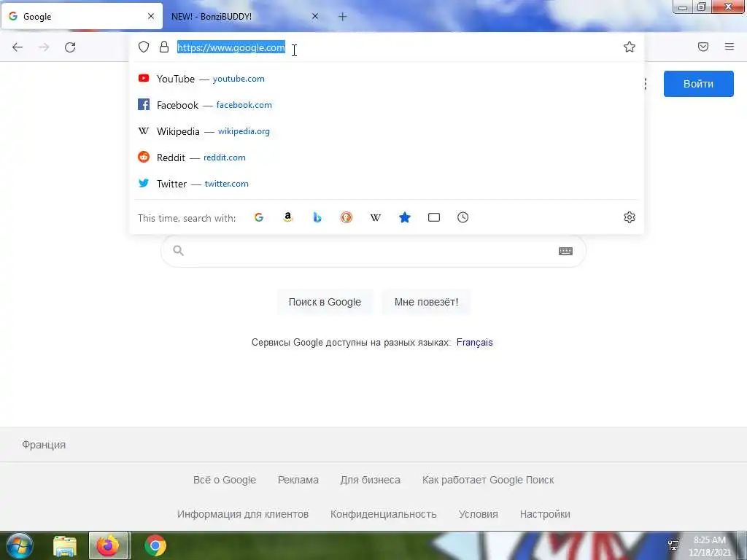Image resolution: width=747 pixels, height=560 pixels.
Task: Click the magnifier icon in Google search box
Action: pyautogui.click(x=178, y=251)
